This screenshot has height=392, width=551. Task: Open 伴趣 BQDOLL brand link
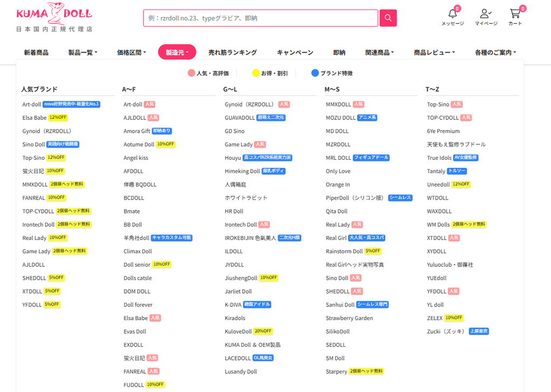[140, 184]
